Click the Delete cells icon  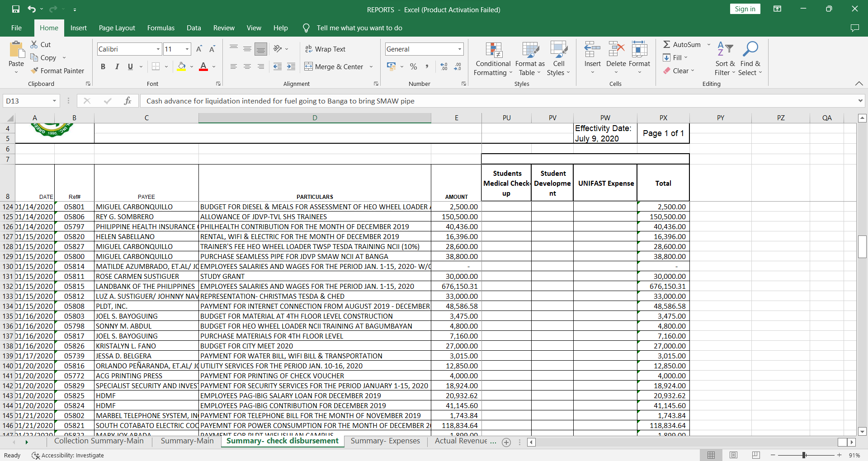(616, 49)
